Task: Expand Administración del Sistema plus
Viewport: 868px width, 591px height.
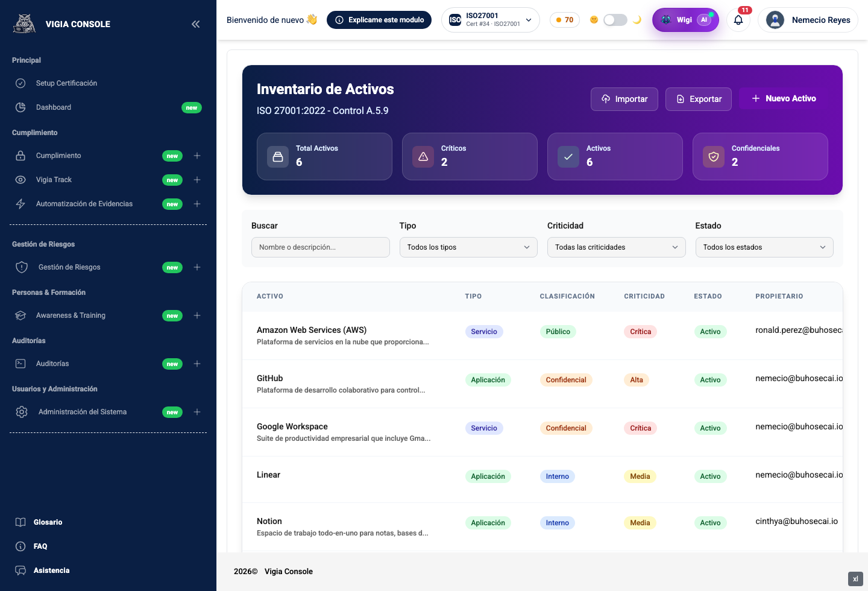Action: [197, 412]
